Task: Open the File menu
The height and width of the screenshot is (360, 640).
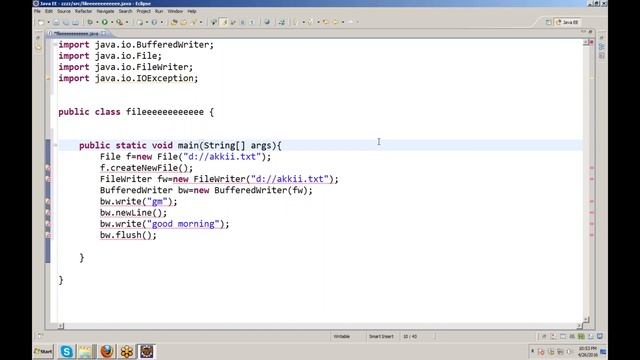Action: point(37,11)
